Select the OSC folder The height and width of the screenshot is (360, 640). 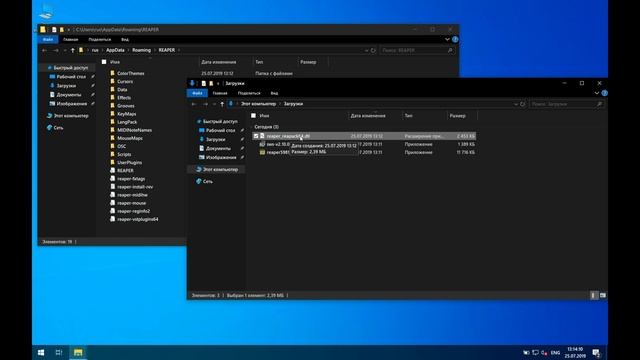click(x=122, y=146)
